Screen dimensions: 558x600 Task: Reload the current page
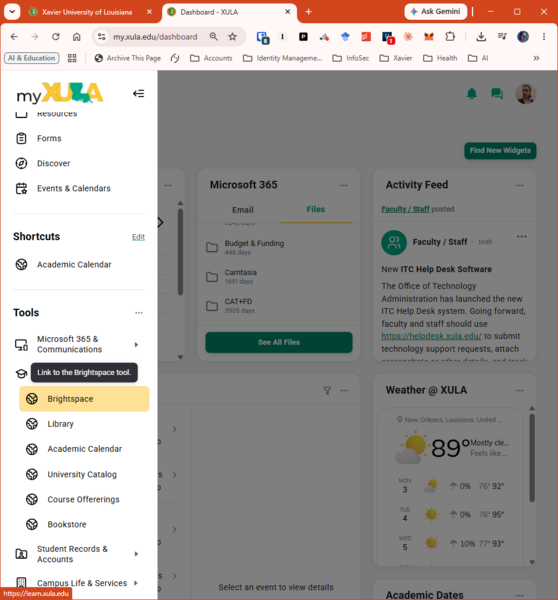pyautogui.click(x=56, y=37)
